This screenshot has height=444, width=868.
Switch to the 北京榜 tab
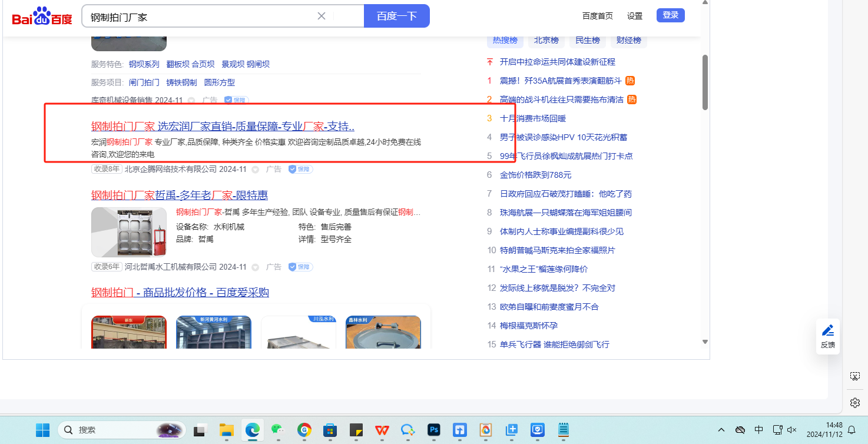coord(546,40)
